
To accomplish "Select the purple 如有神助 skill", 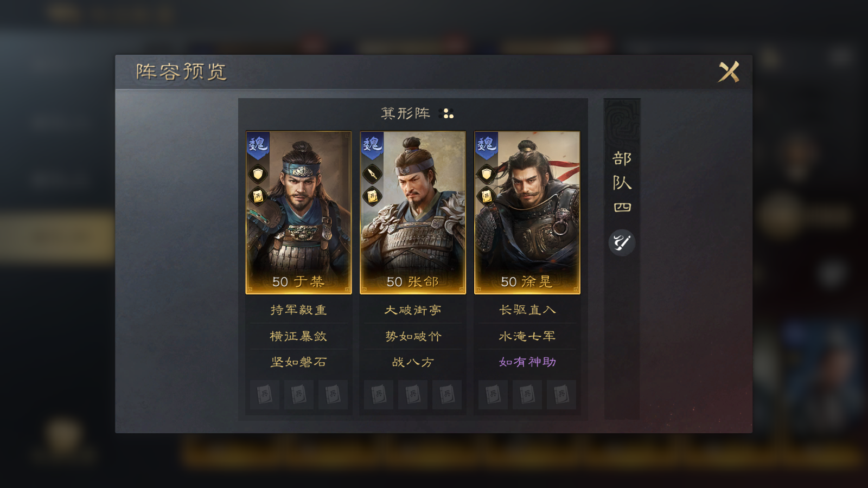I will [527, 362].
